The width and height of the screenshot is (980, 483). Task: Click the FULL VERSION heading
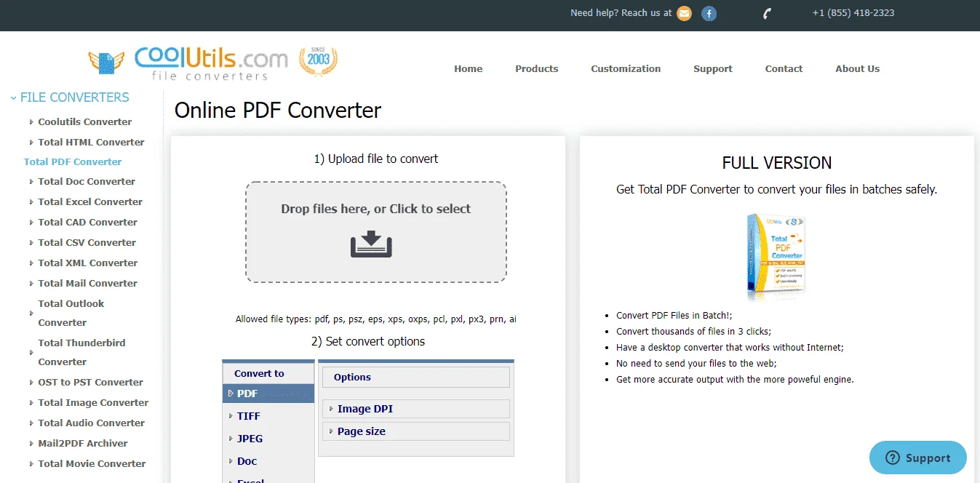(777, 163)
